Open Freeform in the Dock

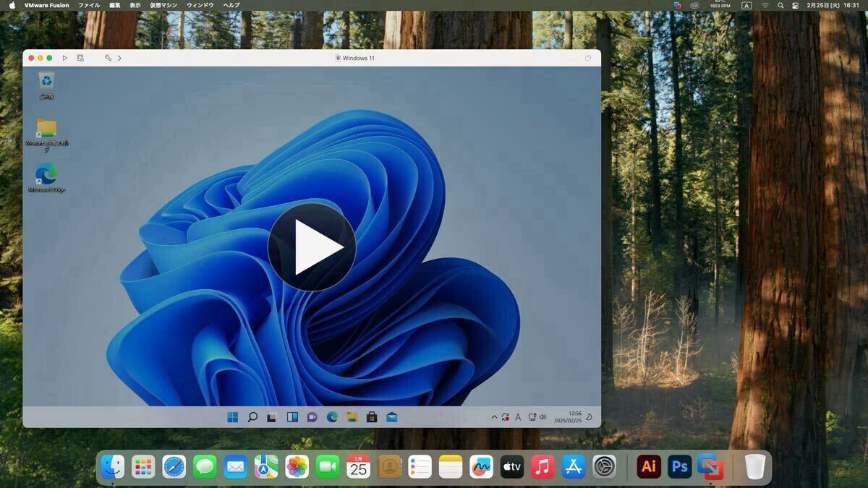pos(481,467)
